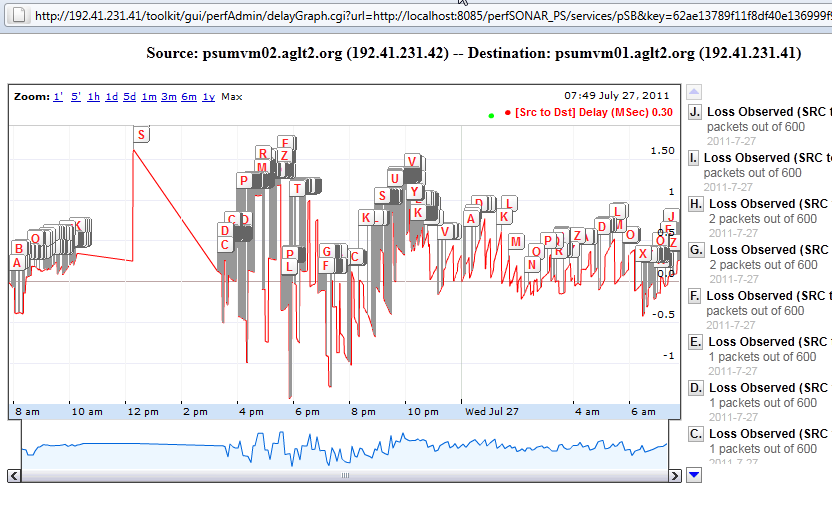The width and height of the screenshot is (832, 511).
Task: Click annotation list scroll-up arrow
Action: coord(694,92)
